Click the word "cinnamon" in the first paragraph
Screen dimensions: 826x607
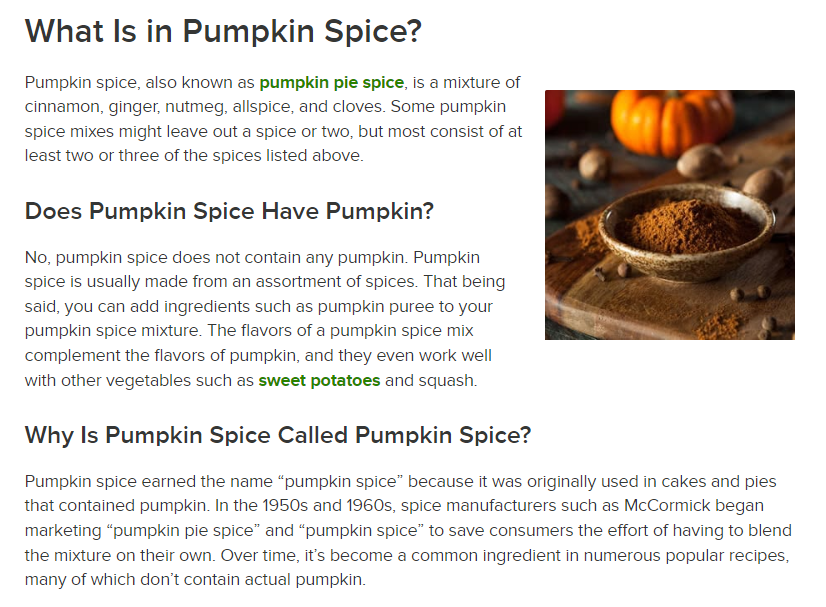[63, 107]
